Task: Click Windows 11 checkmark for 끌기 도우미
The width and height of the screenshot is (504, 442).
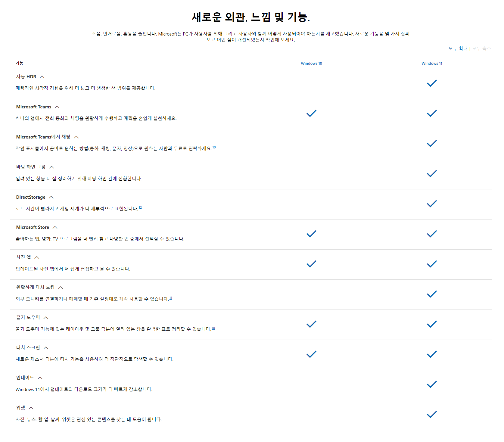Action: coord(432,324)
